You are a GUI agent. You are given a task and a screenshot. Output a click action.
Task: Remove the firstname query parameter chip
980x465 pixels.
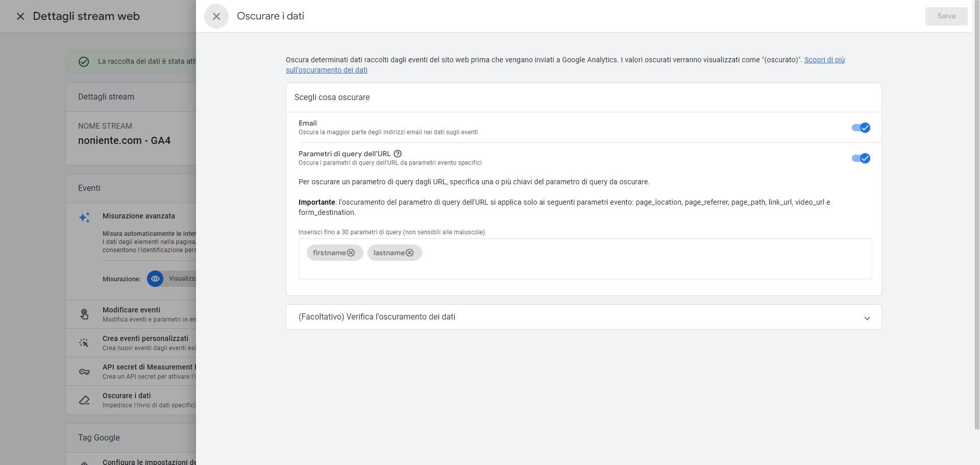click(351, 252)
